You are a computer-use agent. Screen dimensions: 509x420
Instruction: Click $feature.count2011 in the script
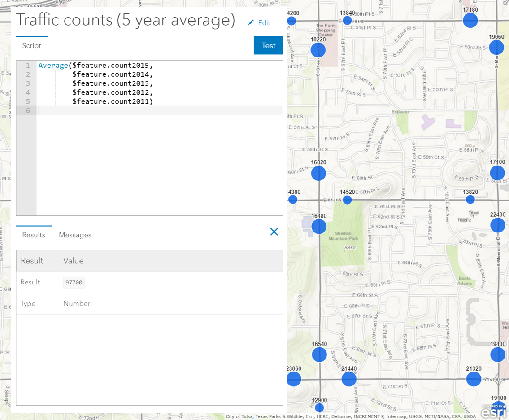pyautogui.click(x=110, y=101)
